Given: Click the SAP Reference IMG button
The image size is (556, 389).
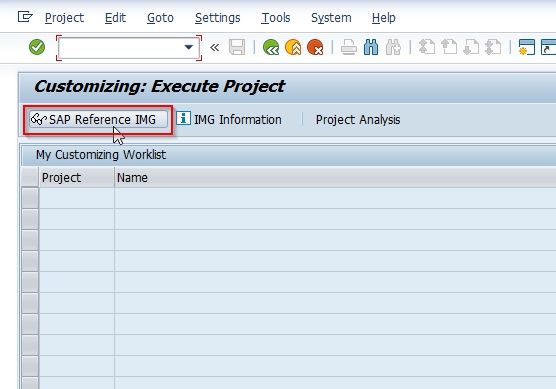Looking at the screenshot, I should point(98,120).
